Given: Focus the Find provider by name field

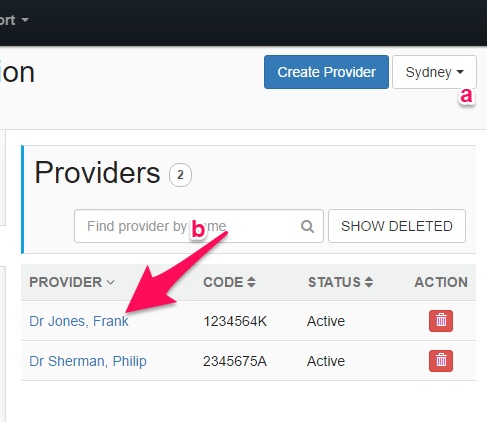Looking at the screenshot, I should [199, 226].
